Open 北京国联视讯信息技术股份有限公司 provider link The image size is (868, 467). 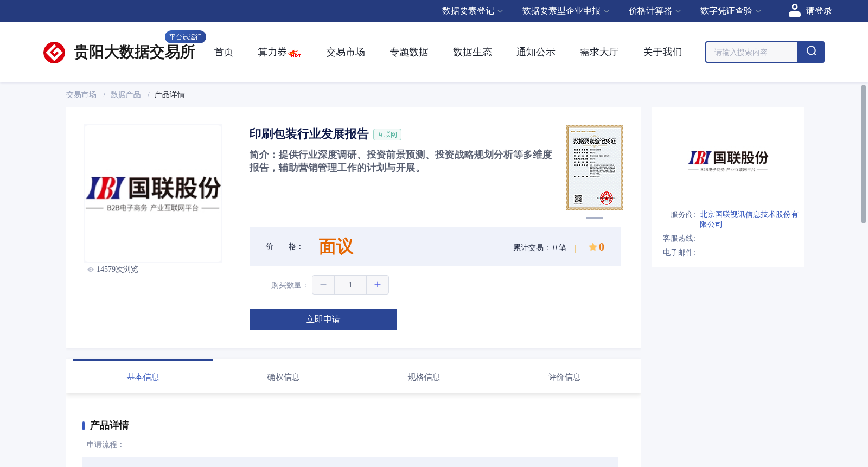pyautogui.click(x=749, y=219)
